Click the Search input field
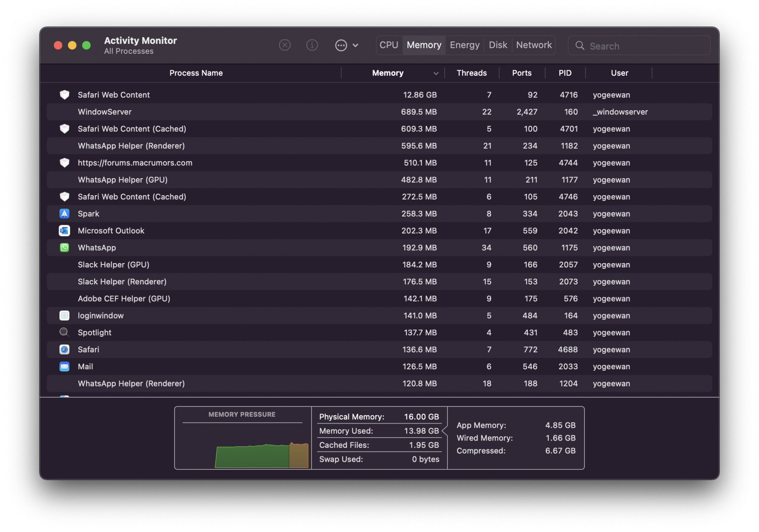 (x=645, y=46)
